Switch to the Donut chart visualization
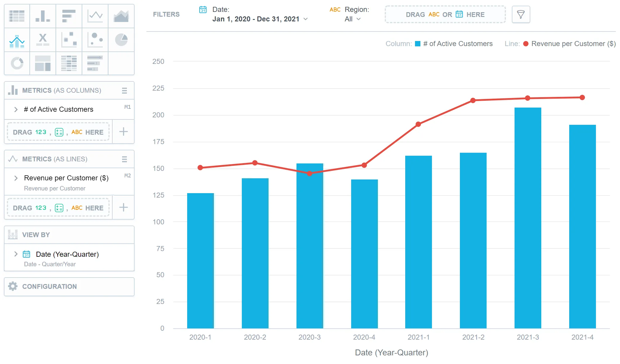 17,63
